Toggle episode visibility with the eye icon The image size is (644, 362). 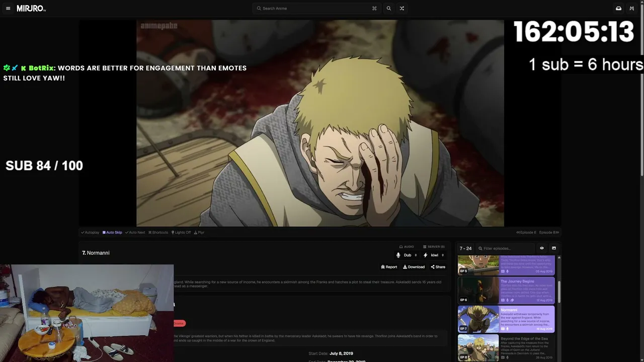tap(542, 248)
